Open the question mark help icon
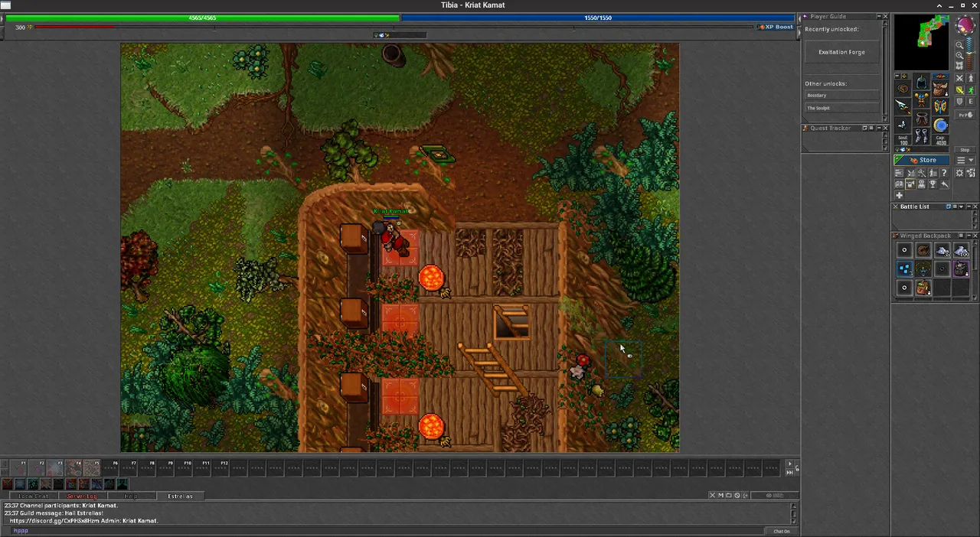 tap(944, 173)
